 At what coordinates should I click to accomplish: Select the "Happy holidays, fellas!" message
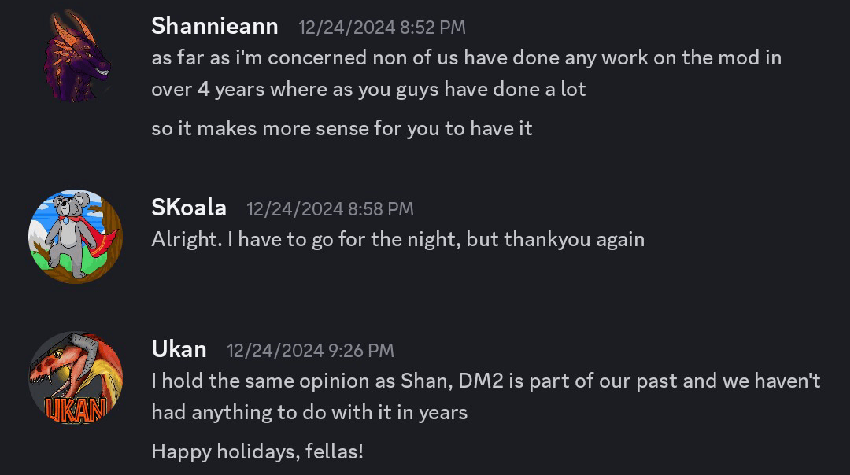click(257, 451)
